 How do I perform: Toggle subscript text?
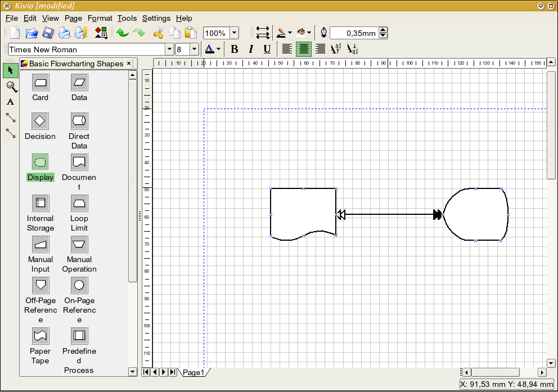(x=352, y=49)
